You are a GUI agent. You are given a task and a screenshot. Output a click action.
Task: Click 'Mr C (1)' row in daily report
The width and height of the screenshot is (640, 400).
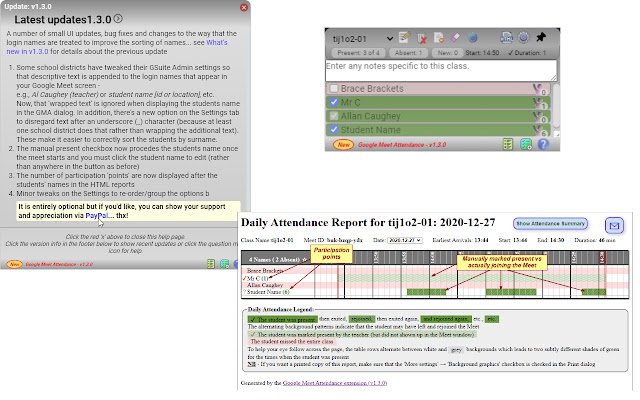257,278
